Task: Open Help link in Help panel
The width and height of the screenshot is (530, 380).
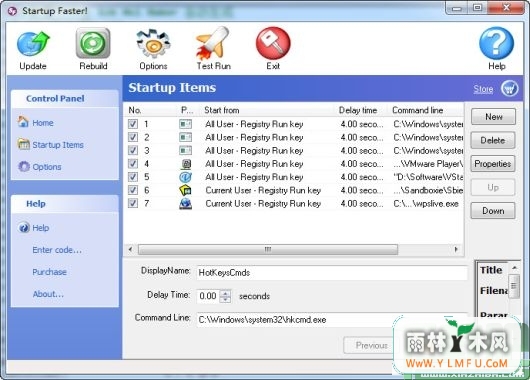Action: [x=41, y=228]
